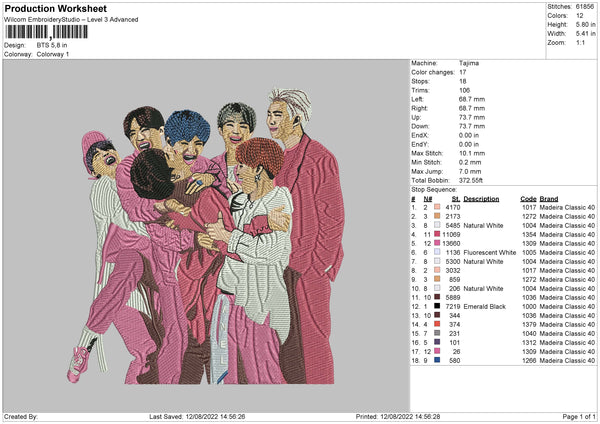The width and height of the screenshot is (600, 424).
Task: Click the blue swatch beside stitch count 580
Action: tap(437, 360)
